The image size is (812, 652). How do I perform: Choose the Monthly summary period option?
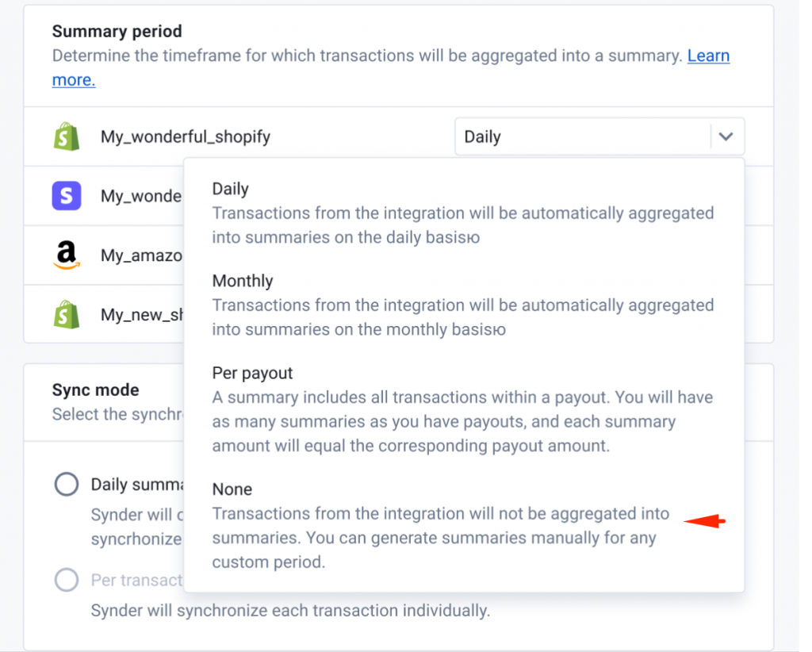click(x=243, y=281)
